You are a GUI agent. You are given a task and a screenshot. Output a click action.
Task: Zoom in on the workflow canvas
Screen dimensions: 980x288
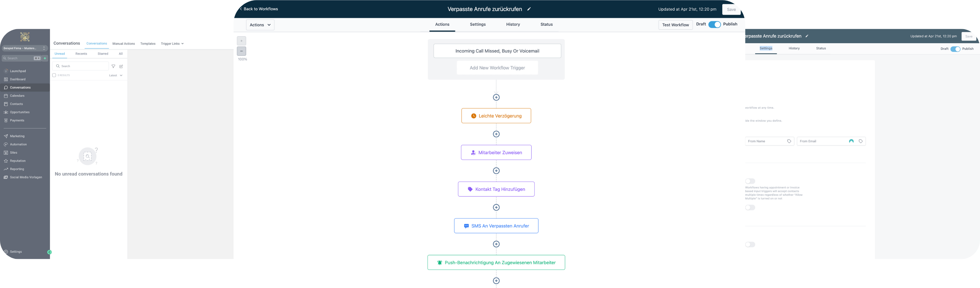pyautogui.click(x=242, y=41)
